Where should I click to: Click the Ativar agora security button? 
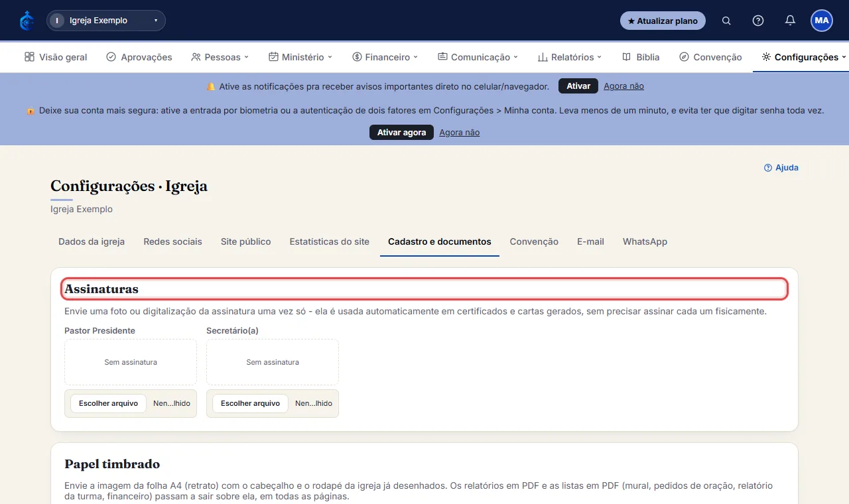pos(401,133)
